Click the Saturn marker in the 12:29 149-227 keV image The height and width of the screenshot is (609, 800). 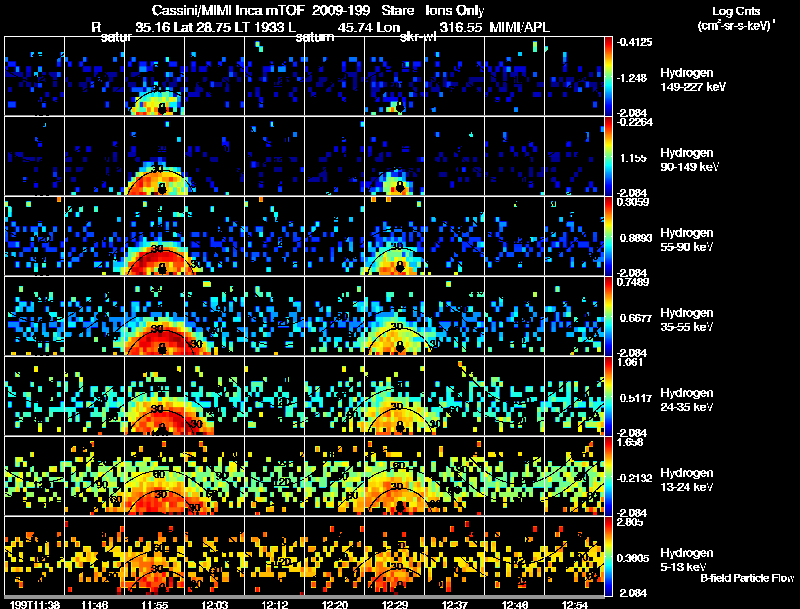click(400, 107)
